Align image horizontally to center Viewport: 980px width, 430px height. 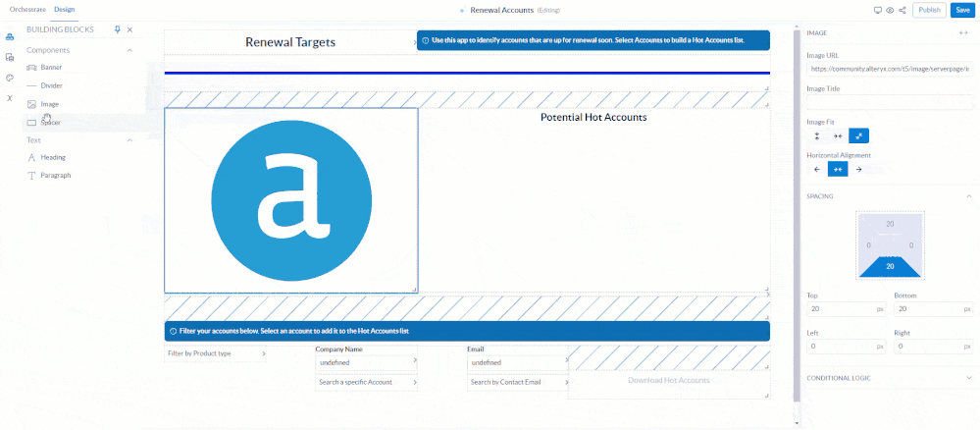tap(838, 169)
